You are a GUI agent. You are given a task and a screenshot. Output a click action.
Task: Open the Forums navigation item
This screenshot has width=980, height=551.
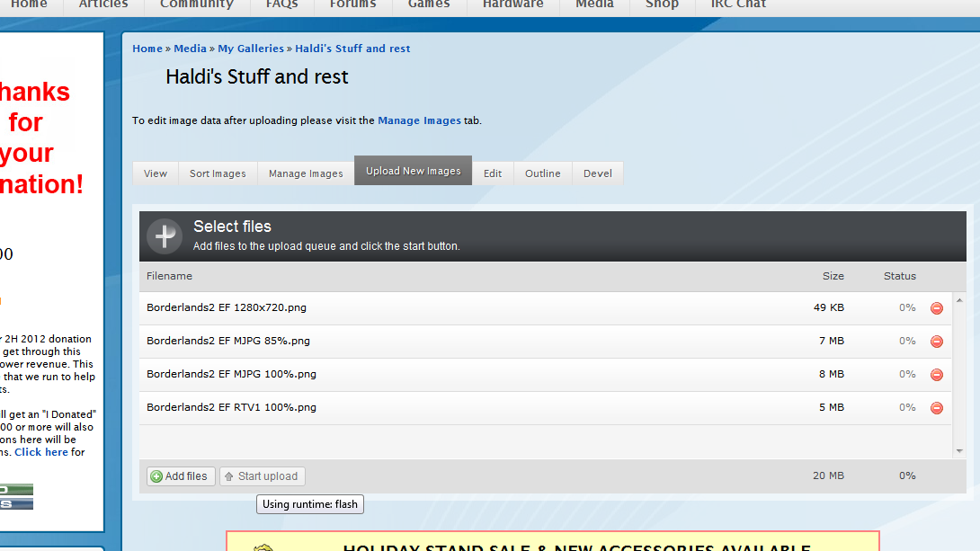tap(353, 4)
